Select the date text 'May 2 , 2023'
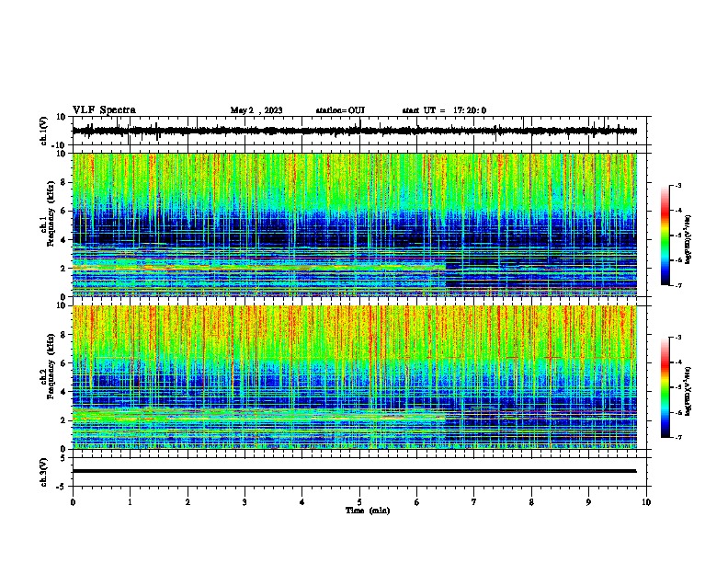 pyautogui.click(x=256, y=110)
